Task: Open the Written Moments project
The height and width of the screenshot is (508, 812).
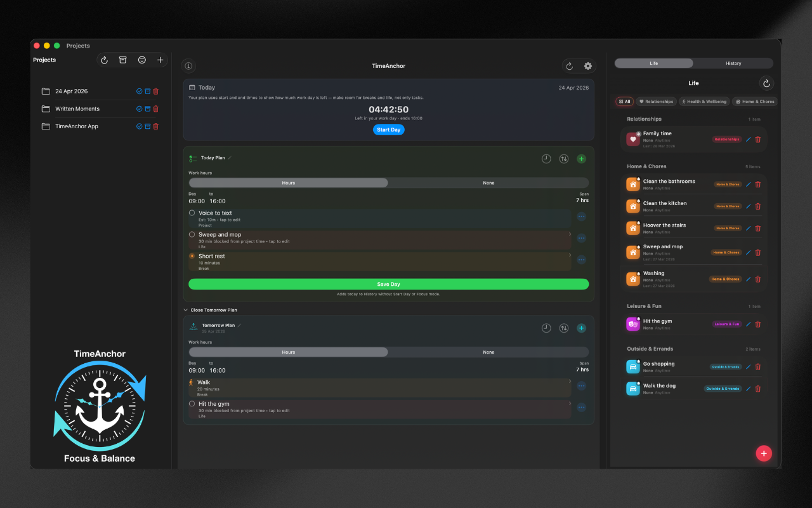Action: coord(77,109)
